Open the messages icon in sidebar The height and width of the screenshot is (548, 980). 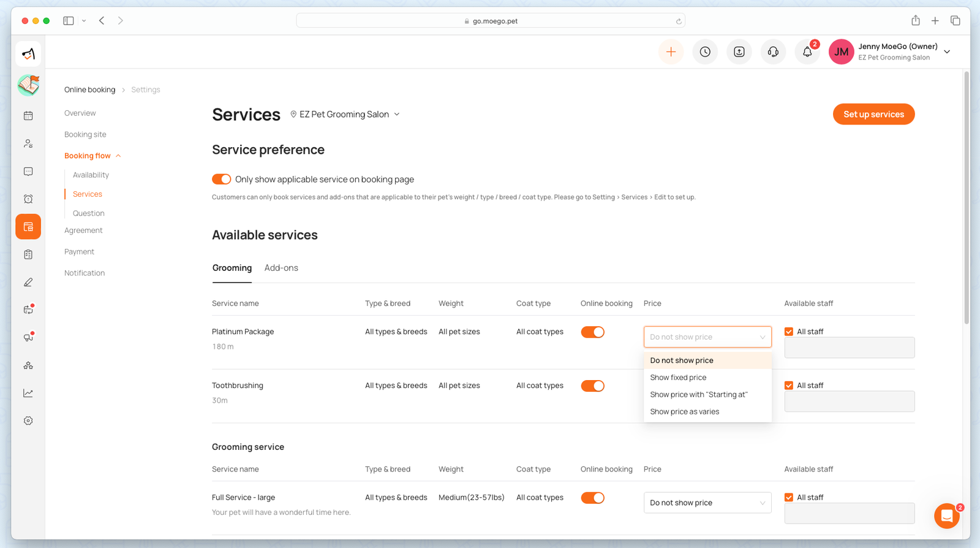coord(28,172)
